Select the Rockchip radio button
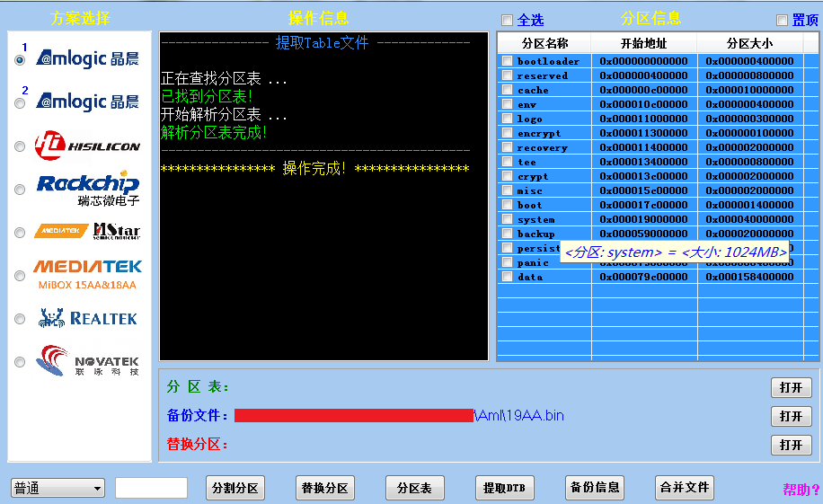This screenshot has height=504, width=823. (x=20, y=189)
